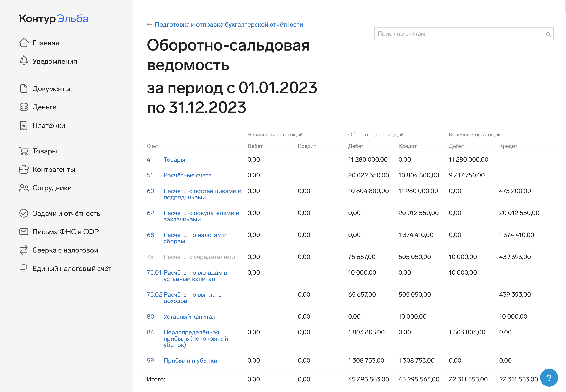
Task: Click value 1 803 803,00 in Обороты Дебет
Action: [x=366, y=332]
